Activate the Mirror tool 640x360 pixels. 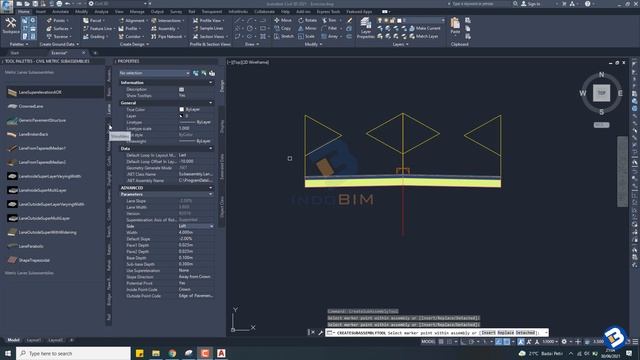(x=307, y=28)
